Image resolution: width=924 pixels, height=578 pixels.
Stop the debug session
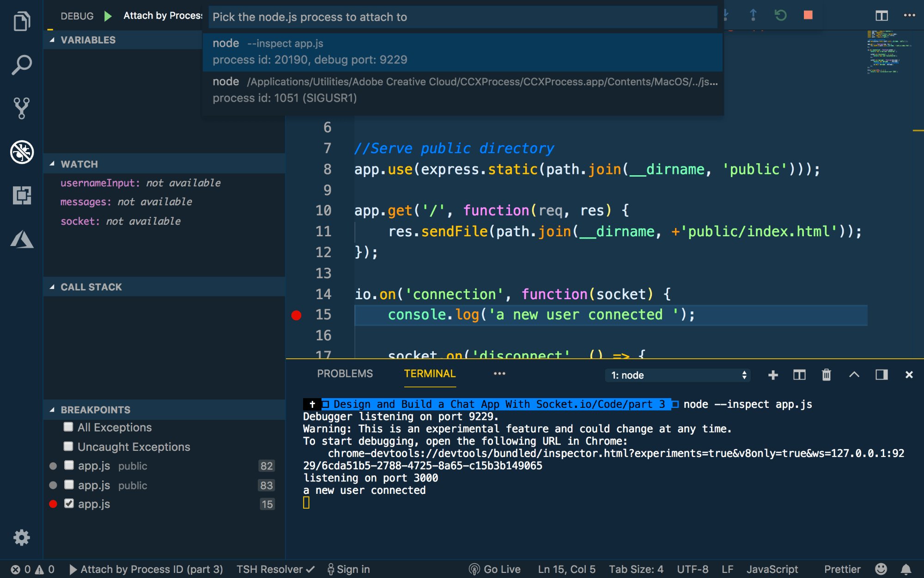808,15
